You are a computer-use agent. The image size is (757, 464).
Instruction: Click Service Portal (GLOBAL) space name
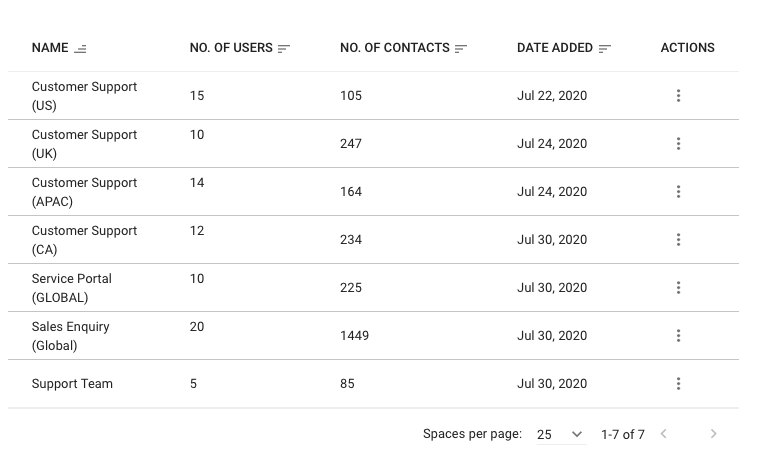72,288
